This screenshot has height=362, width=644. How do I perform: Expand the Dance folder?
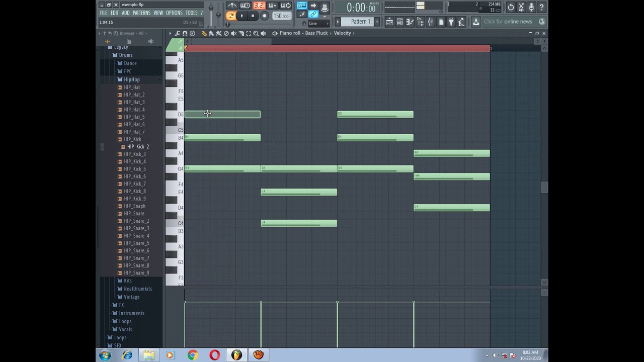(x=127, y=63)
